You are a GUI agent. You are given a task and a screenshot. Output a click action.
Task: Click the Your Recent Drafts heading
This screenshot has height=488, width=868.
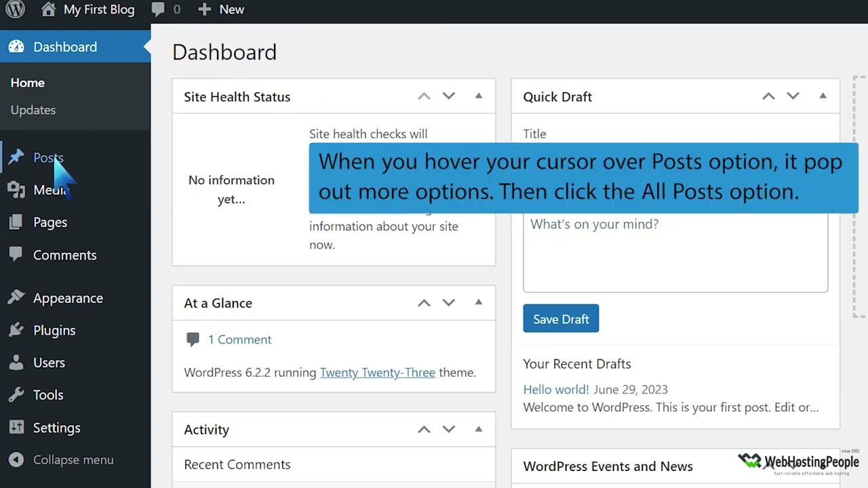coord(577,364)
